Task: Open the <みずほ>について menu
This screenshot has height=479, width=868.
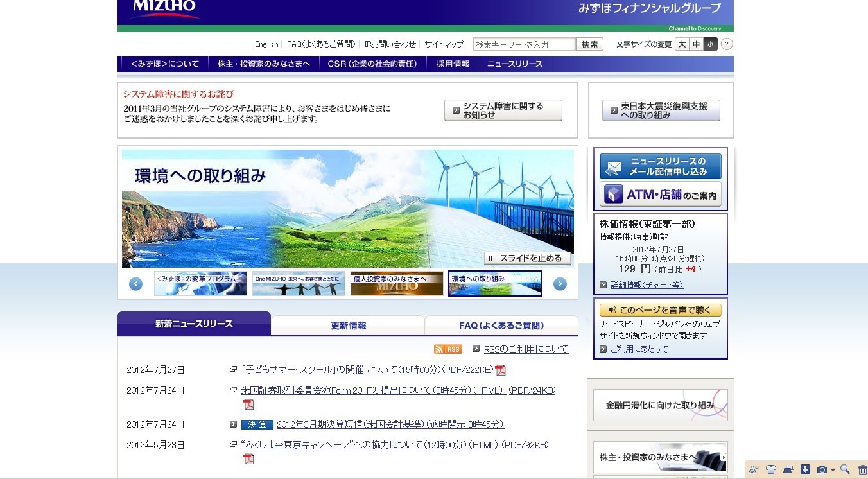Action: click(x=164, y=64)
